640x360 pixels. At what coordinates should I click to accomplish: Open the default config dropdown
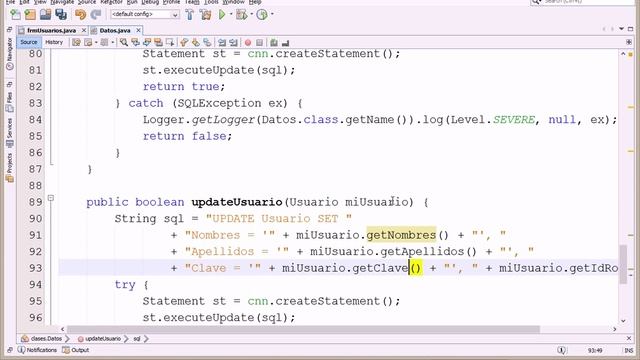(x=175, y=15)
